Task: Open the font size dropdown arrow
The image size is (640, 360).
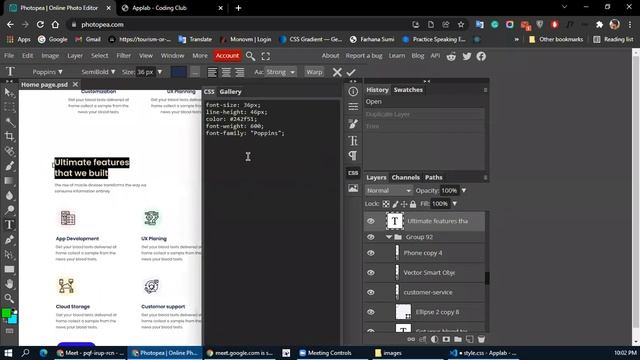Action: tap(160, 72)
